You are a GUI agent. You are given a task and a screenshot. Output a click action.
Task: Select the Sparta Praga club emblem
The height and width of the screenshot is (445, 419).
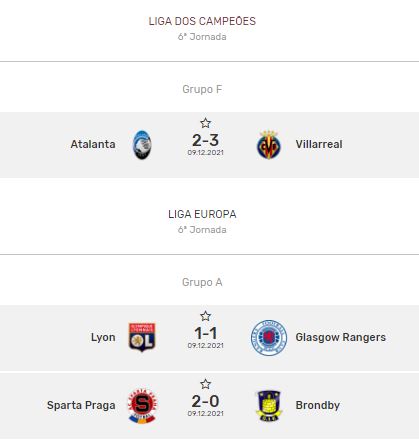pyautogui.click(x=142, y=406)
